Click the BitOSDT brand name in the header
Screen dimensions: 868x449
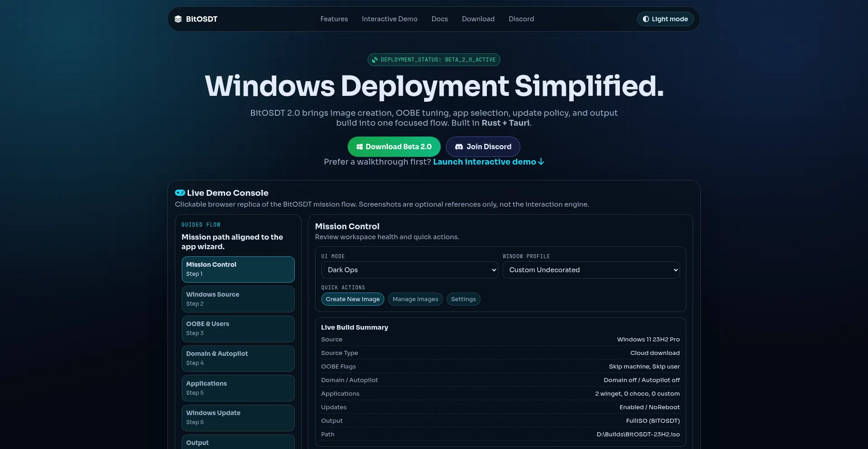coord(202,19)
